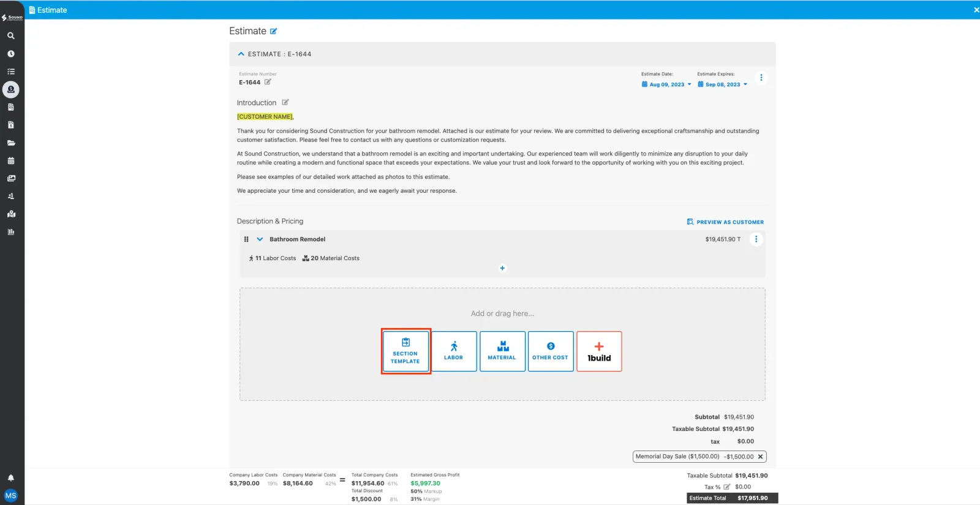This screenshot has width=980, height=505.
Task: Open the calendar icon in the sidebar
Action: tap(11, 160)
